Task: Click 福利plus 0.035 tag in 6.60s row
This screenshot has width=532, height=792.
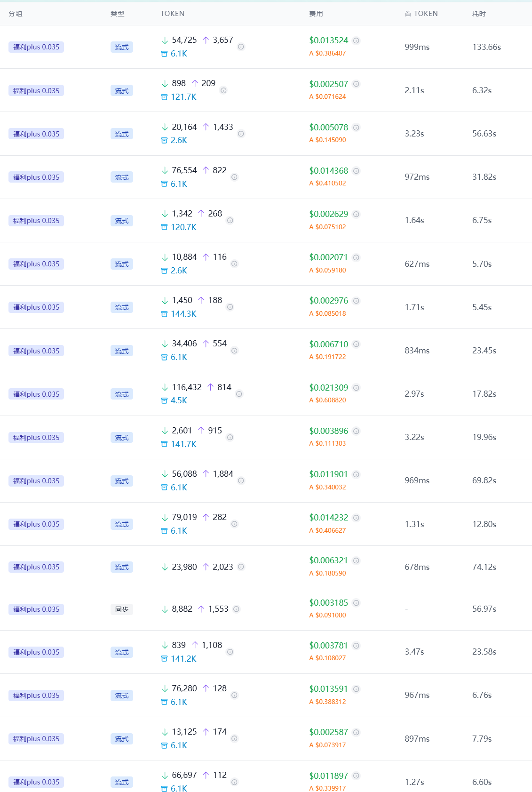Action: point(36,782)
